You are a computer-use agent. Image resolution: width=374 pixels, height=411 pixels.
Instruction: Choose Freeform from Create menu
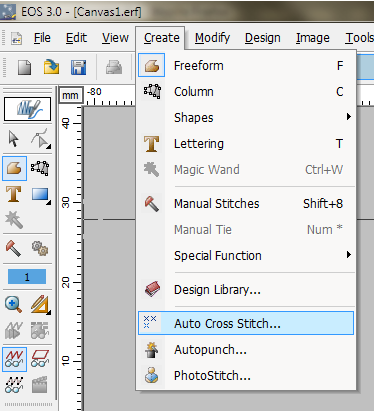[x=246, y=65]
